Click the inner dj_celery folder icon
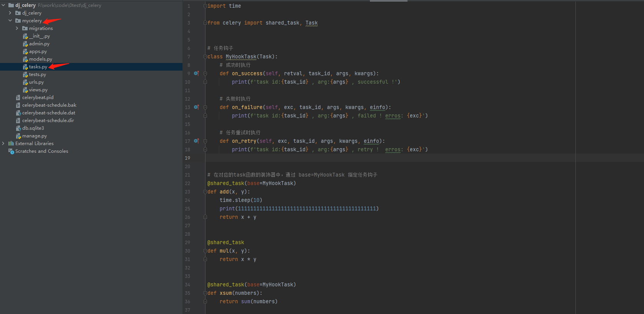Image resolution: width=644 pixels, height=314 pixels. point(18,13)
